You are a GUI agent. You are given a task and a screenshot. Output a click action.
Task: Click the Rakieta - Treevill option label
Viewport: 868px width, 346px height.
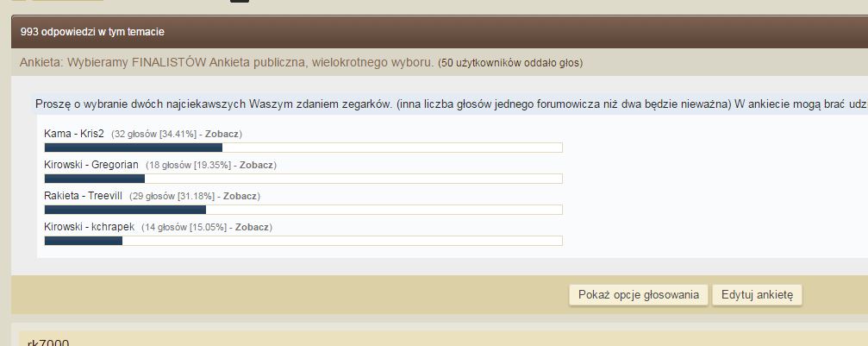pos(84,196)
